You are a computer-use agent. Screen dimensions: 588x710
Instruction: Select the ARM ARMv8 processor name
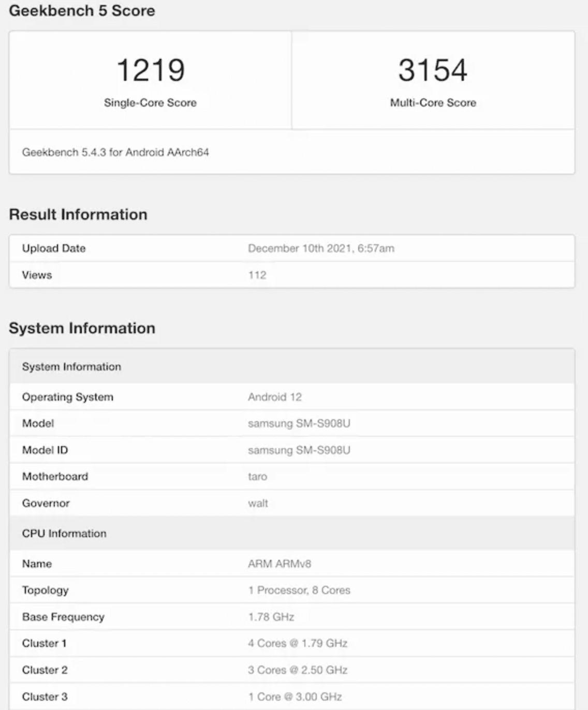pos(280,564)
